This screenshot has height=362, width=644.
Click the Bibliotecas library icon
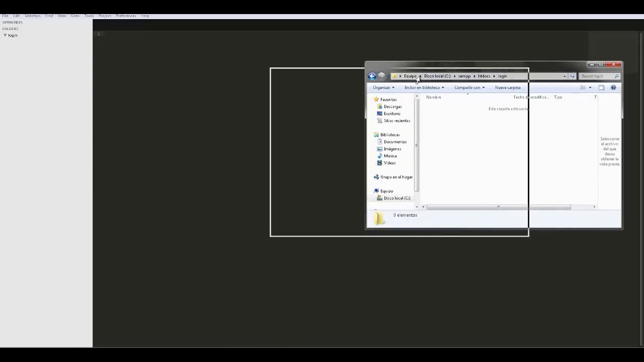click(376, 135)
